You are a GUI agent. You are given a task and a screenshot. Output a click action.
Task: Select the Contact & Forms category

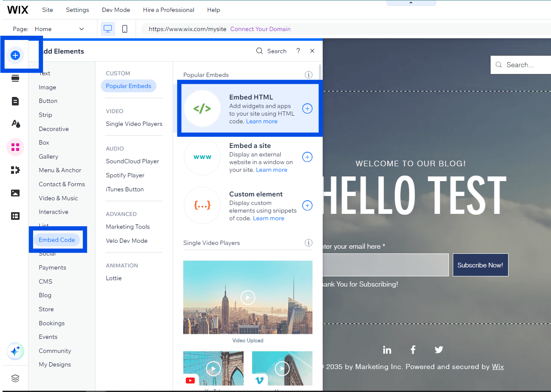pos(62,184)
